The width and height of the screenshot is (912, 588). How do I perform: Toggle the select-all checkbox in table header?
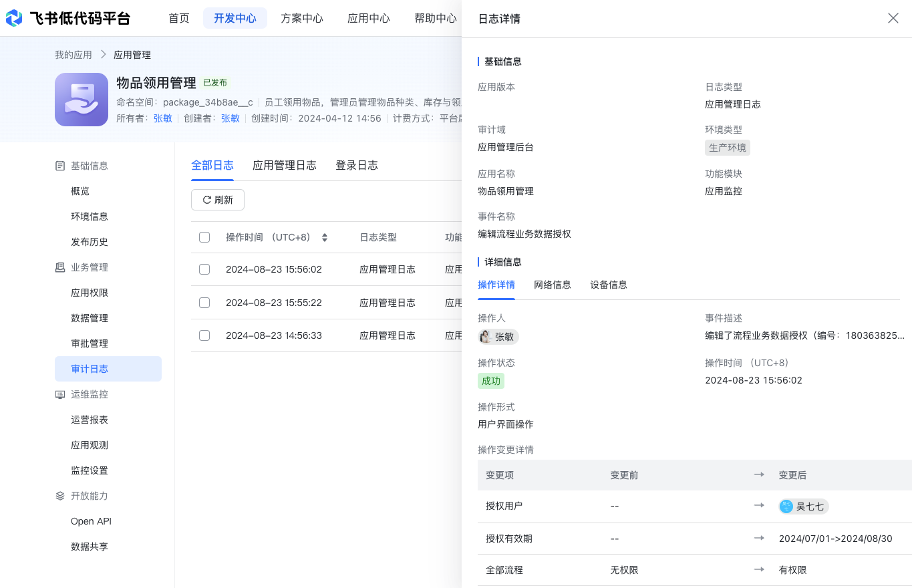(x=204, y=237)
